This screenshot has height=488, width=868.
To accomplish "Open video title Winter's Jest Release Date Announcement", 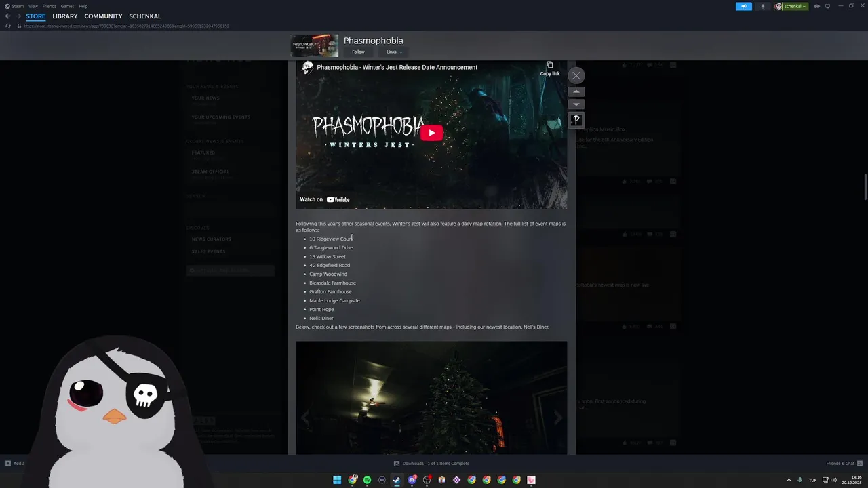I will click(397, 67).
